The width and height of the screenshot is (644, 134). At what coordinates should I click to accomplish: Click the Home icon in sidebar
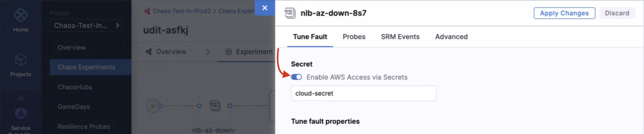tap(21, 16)
